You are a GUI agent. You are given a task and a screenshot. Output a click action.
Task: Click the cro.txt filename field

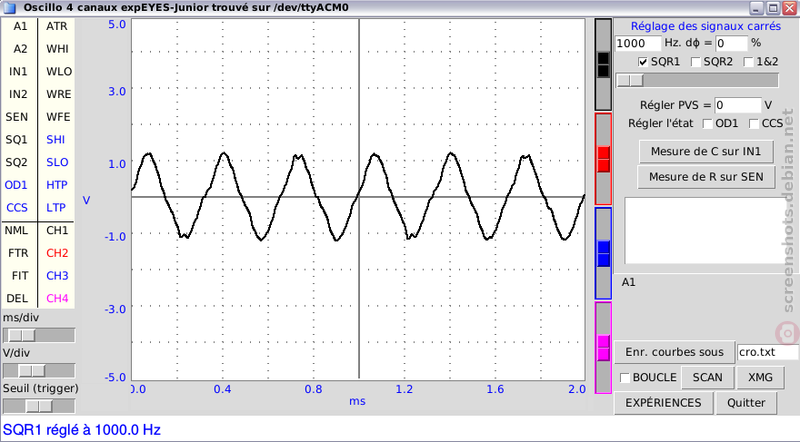coord(767,352)
